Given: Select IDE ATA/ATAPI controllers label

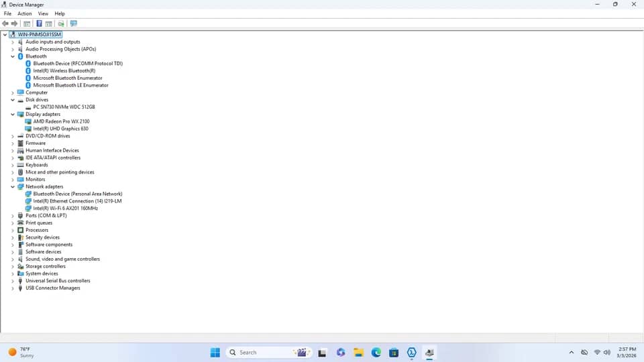Looking at the screenshot, I should [x=53, y=158].
